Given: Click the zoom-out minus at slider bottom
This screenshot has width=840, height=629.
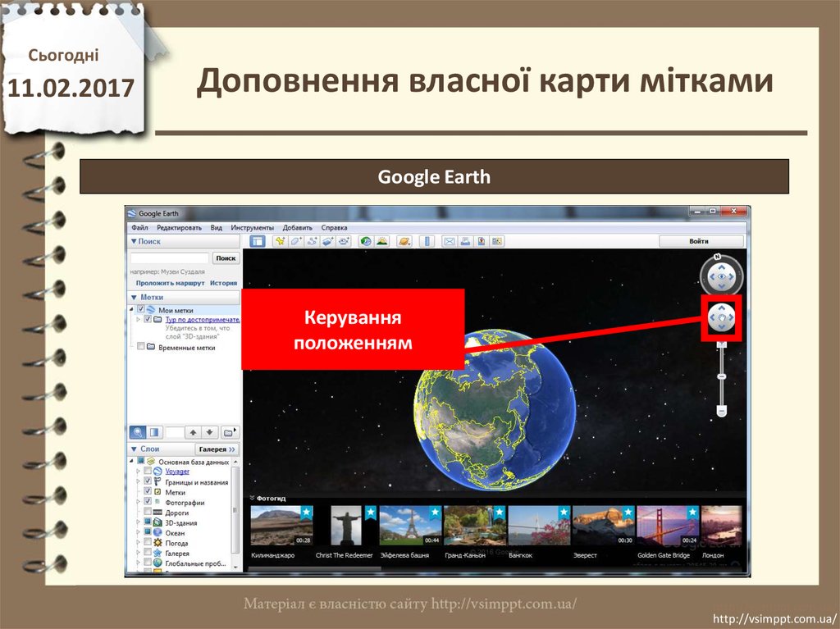Looking at the screenshot, I should (722, 411).
